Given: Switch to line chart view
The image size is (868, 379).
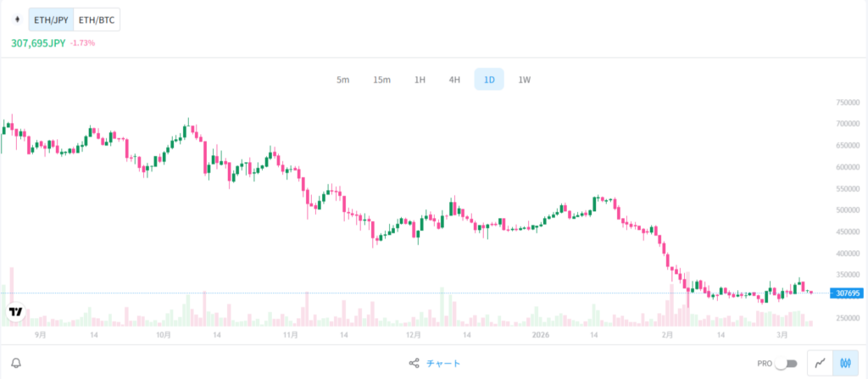Looking at the screenshot, I should pyautogui.click(x=820, y=363).
